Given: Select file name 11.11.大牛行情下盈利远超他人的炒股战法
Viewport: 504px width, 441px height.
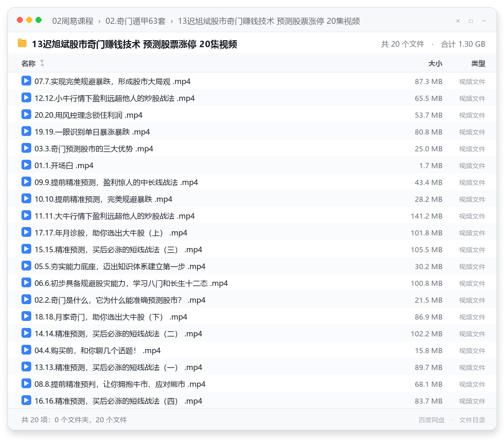Looking at the screenshot, I should pos(115,216).
